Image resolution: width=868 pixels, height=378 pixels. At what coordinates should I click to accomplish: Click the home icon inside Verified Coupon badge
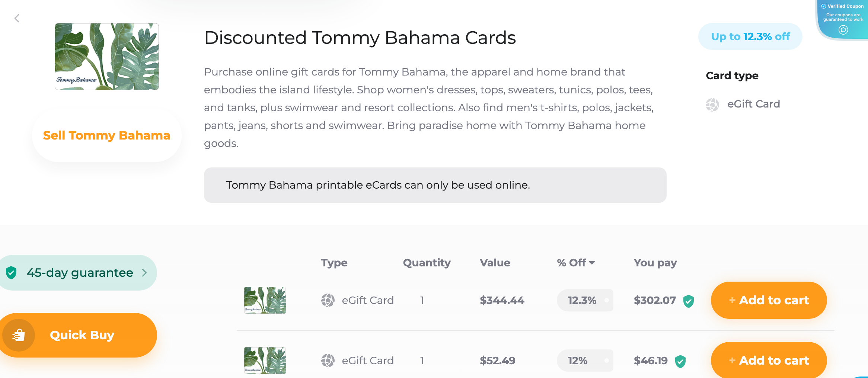point(843,30)
